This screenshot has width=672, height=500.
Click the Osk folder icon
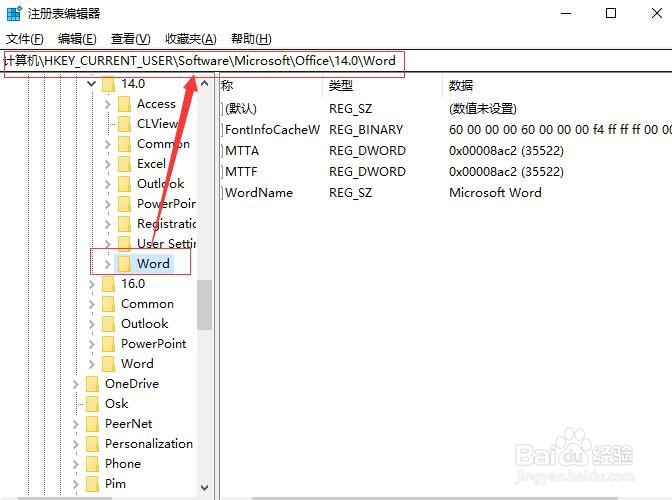[93, 404]
